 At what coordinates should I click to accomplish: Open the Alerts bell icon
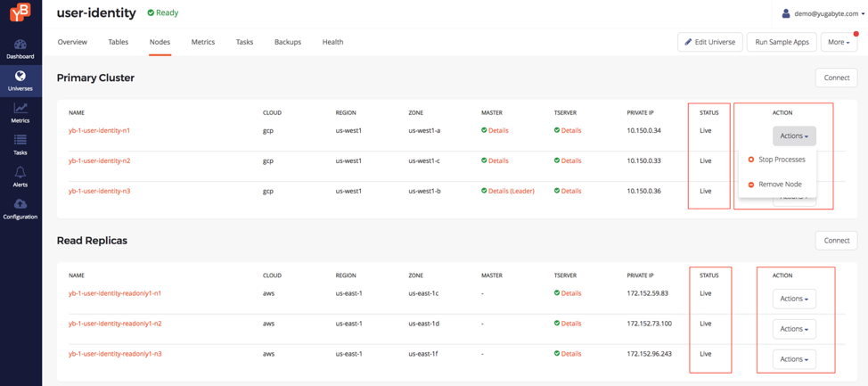[x=20, y=172]
